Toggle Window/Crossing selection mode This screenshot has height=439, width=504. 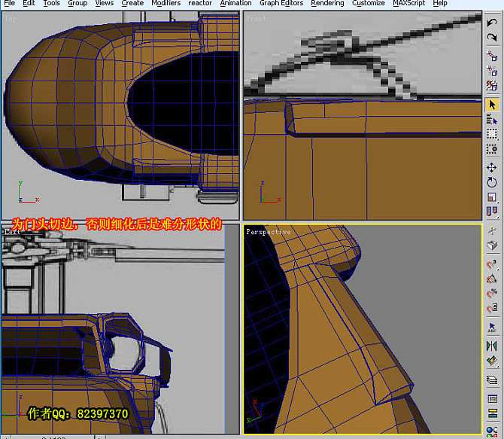(x=491, y=149)
